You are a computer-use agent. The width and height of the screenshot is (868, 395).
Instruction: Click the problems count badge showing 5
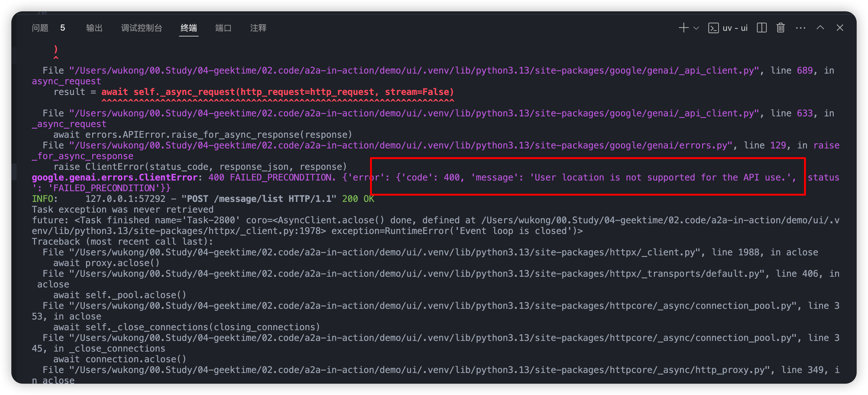63,28
